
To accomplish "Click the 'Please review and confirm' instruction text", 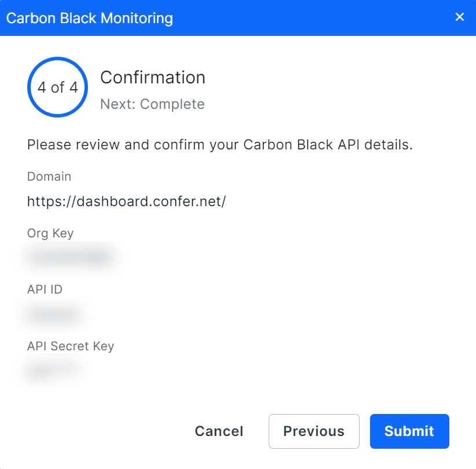I will (x=220, y=145).
